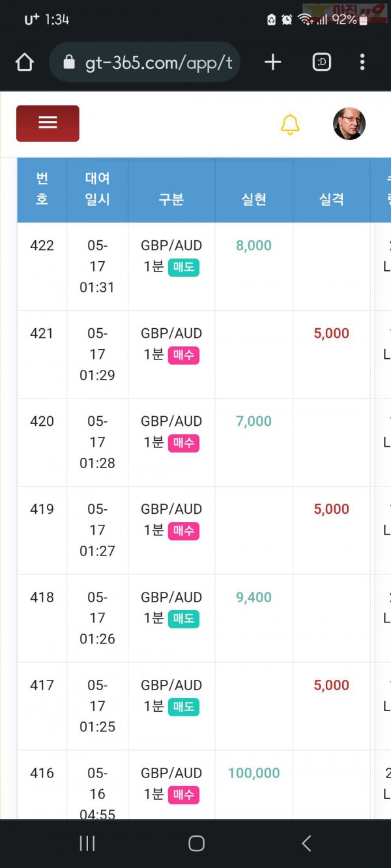Tap the Android back navigation arrow
The width and height of the screenshot is (391, 868).
306,843
